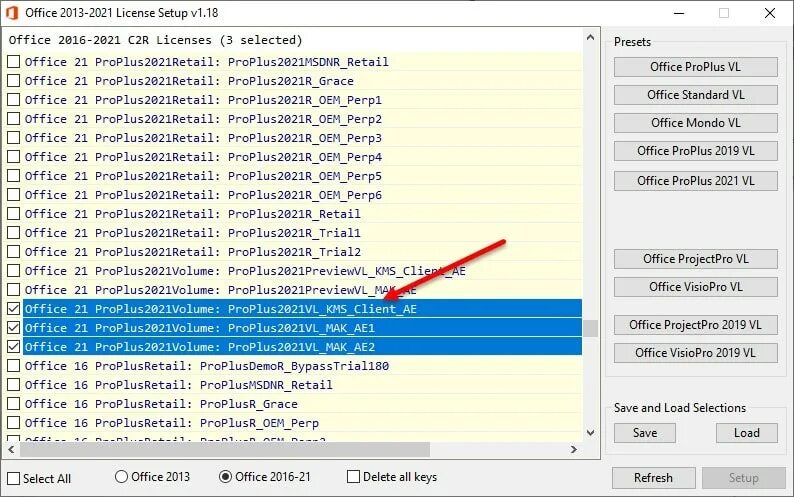Image resolution: width=794 pixels, height=497 pixels.
Task: Apply the Office Mondo VL preset
Action: click(x=696, y=123)
